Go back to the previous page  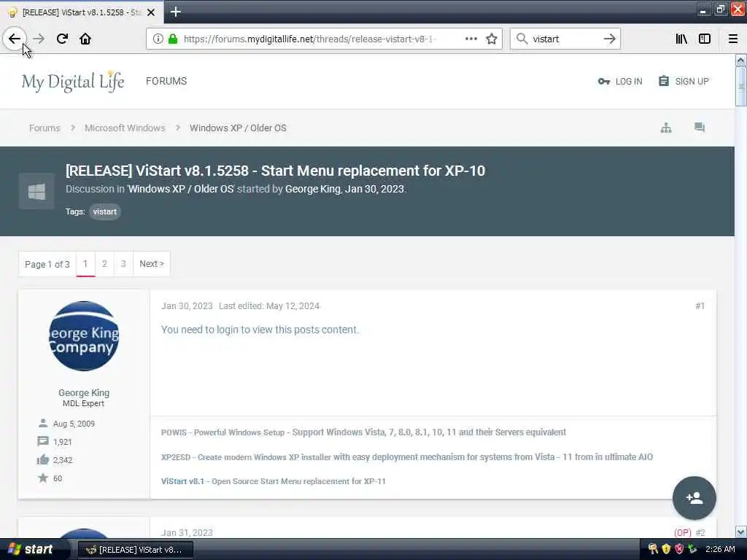click(15, 39)
